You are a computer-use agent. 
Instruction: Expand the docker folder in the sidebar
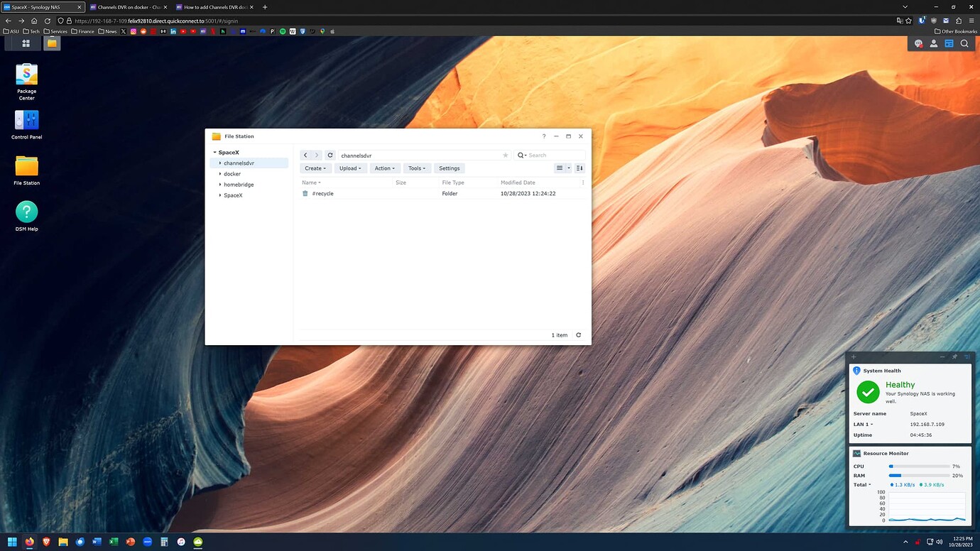220,173
